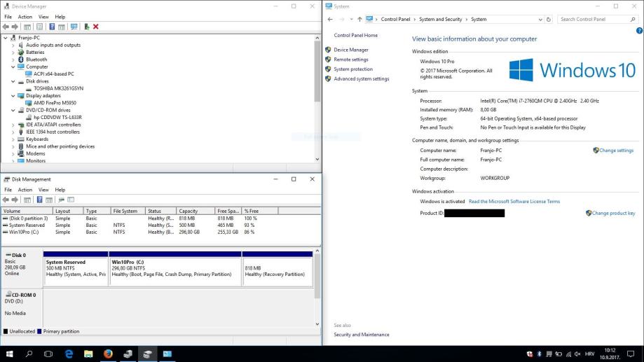
Task: Select the Win10Pro (C:) partition block
Action: 175,269
